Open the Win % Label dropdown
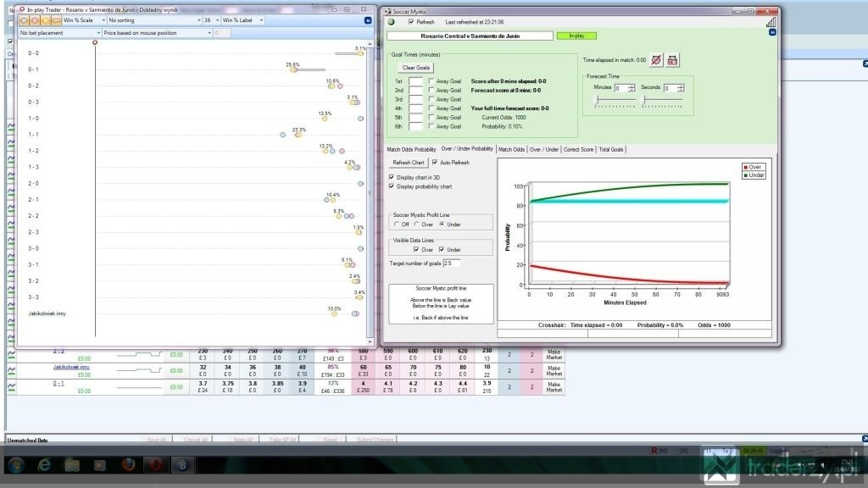The image size is (868, 488). pyautogui.click(x=243, y=20)
